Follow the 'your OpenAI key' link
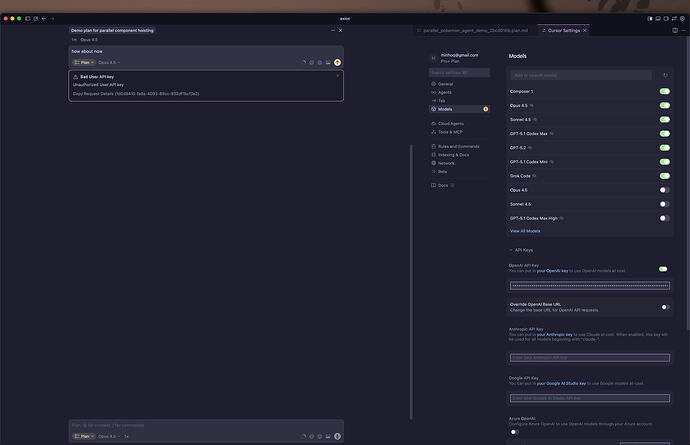 (552, 271)
